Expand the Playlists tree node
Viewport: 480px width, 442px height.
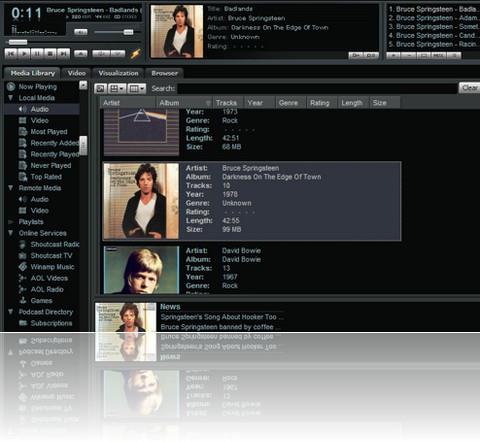click(x=11, y=222)
